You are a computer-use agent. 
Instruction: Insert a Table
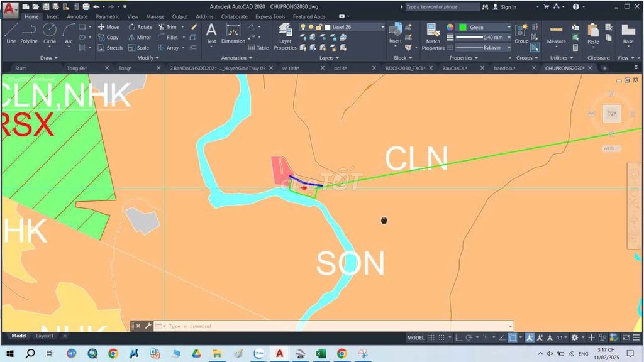pyautogui.click(x=258, y=48)
